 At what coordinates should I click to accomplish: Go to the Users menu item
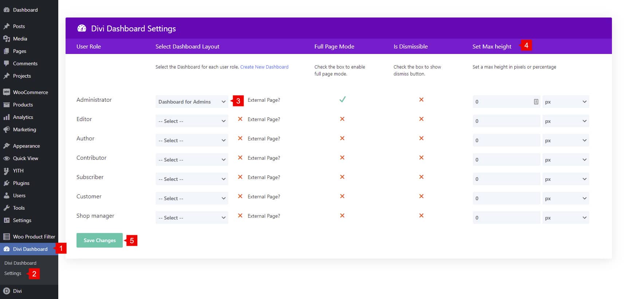tap(19, 195)
